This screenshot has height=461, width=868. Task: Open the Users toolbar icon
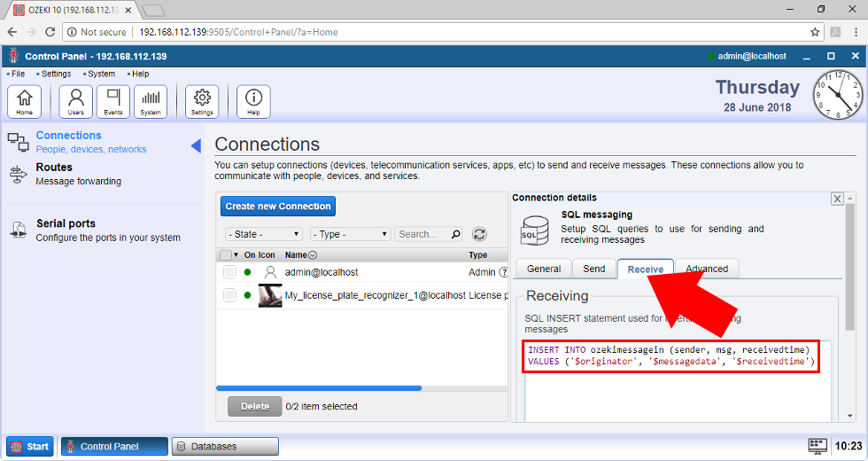76,102
